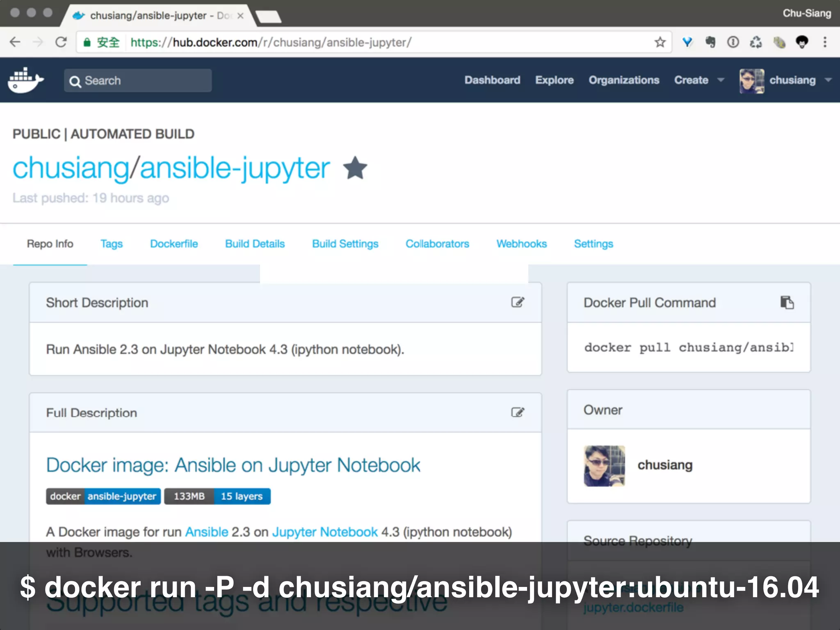
Task: Open the repository Settings tab
Action: pos(593,244)
